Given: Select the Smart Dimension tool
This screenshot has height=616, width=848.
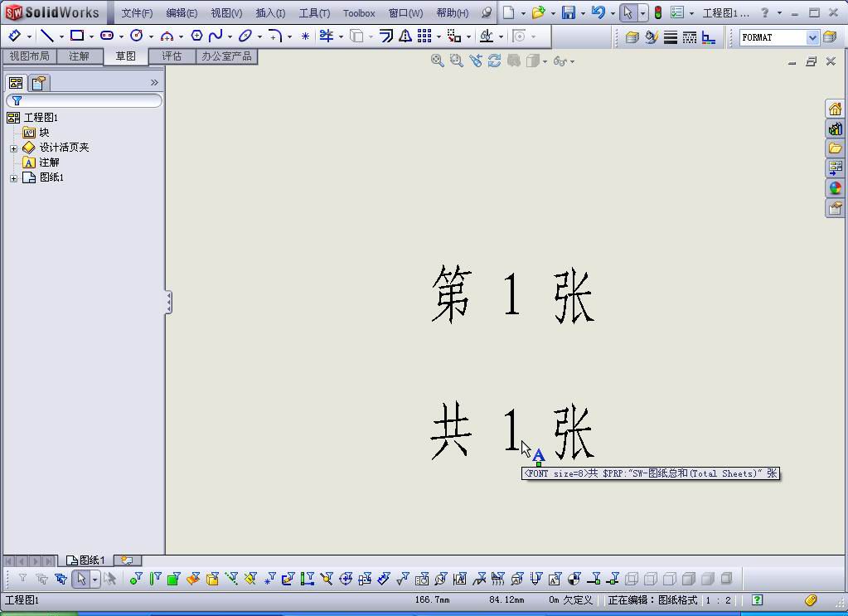Looking at the screenshot, I should coord(15,36).
